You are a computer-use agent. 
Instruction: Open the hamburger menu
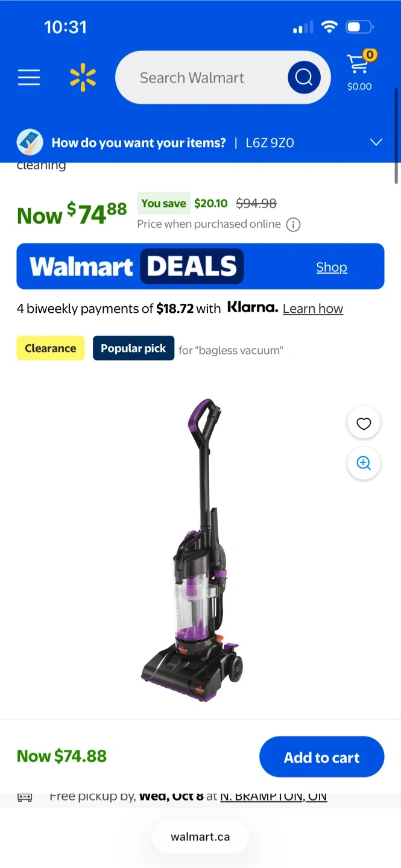point(28,78)
